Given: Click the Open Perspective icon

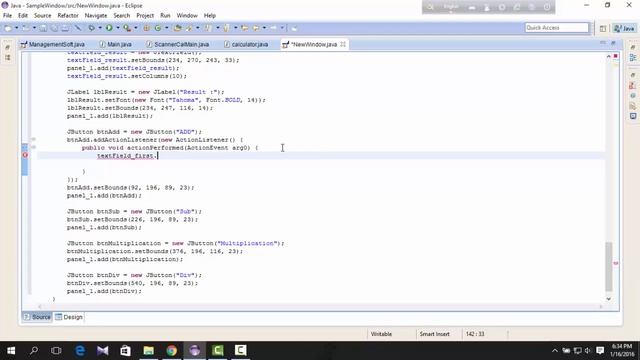Looking at the screenshot, I should click(x=603, y=28).
